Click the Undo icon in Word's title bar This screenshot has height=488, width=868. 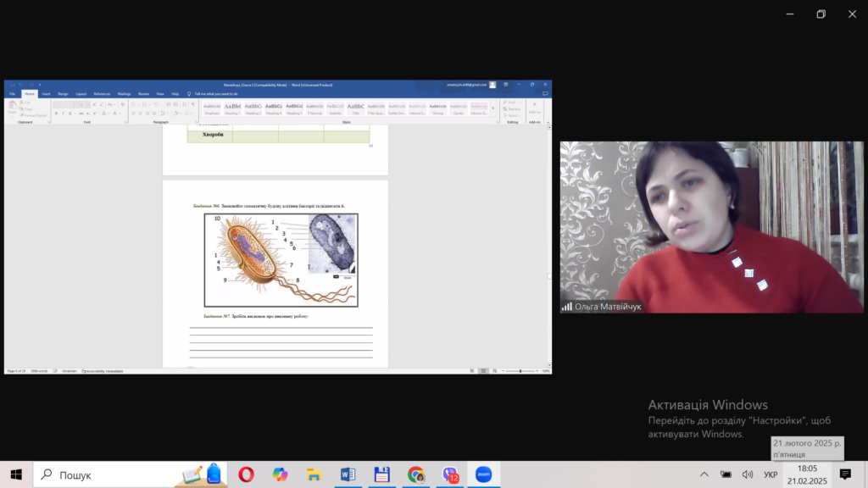(20, 85)
